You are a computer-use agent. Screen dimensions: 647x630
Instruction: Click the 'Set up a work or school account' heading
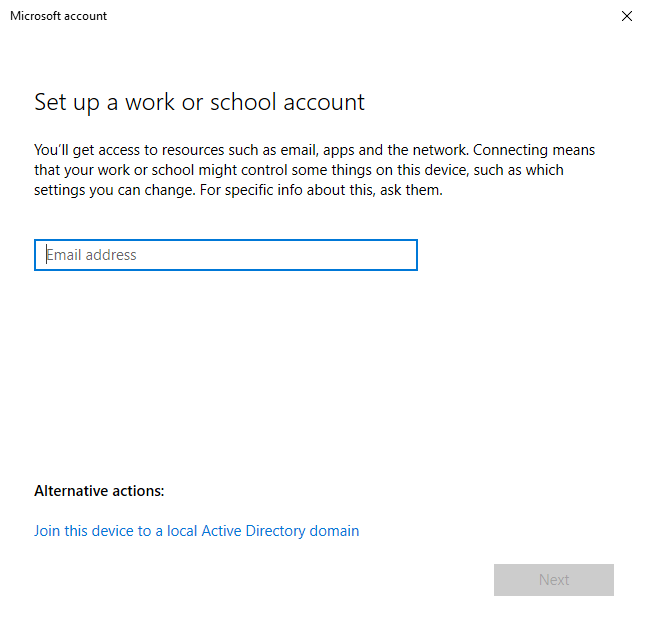click(x=199, y=102)
